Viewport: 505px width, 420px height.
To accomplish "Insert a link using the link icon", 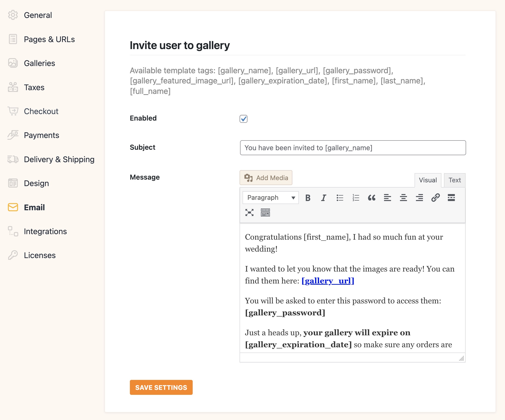I will [435, 198].
